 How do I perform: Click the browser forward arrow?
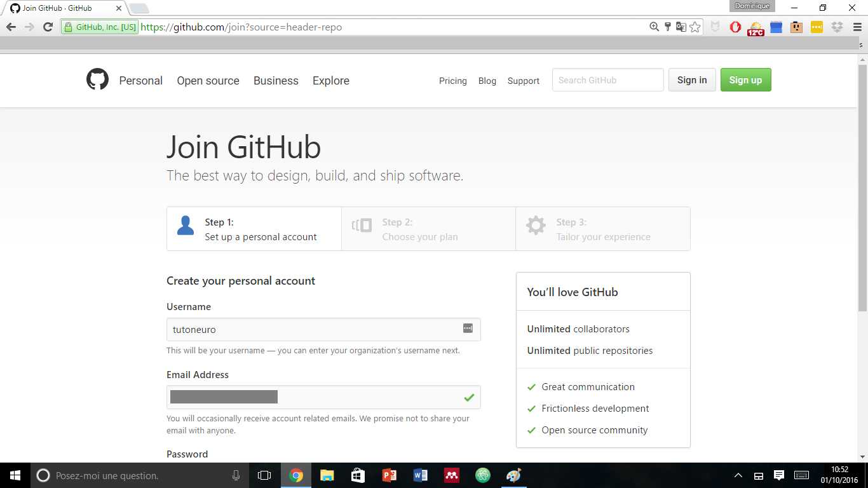pyautogui.click(x=29, y=27)
